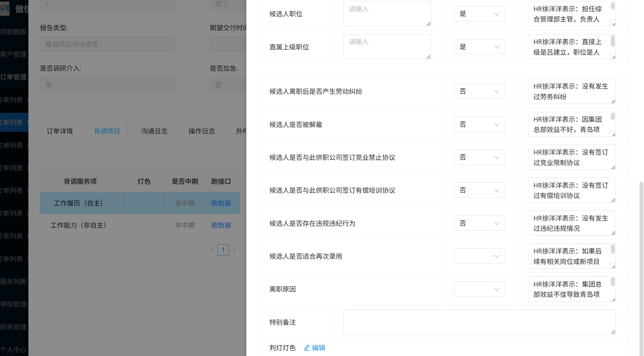
Task: Click remark field 没有签订过有偿培训协议
Action: click(x=572, y=190)
